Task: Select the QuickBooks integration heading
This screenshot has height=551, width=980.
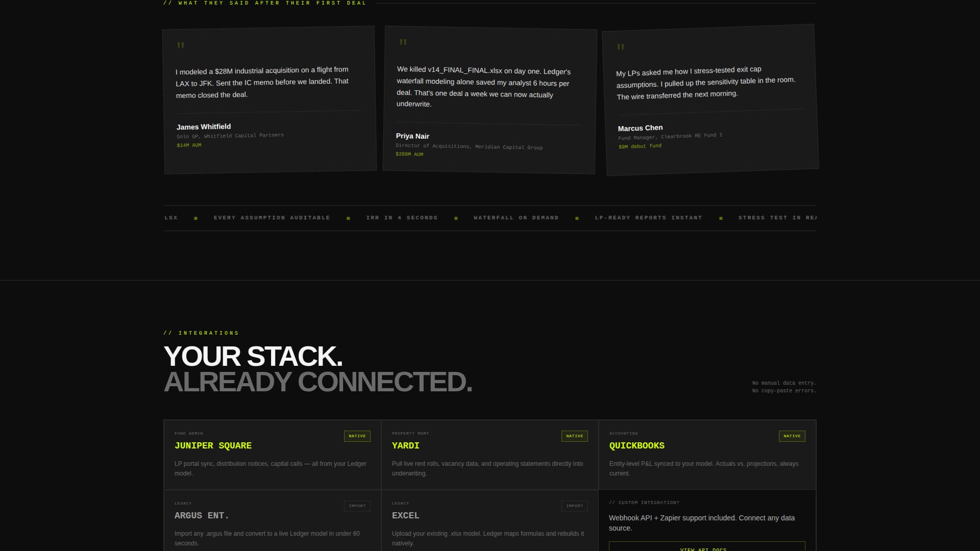Action: pyautogui.click(x=636, y=445)
